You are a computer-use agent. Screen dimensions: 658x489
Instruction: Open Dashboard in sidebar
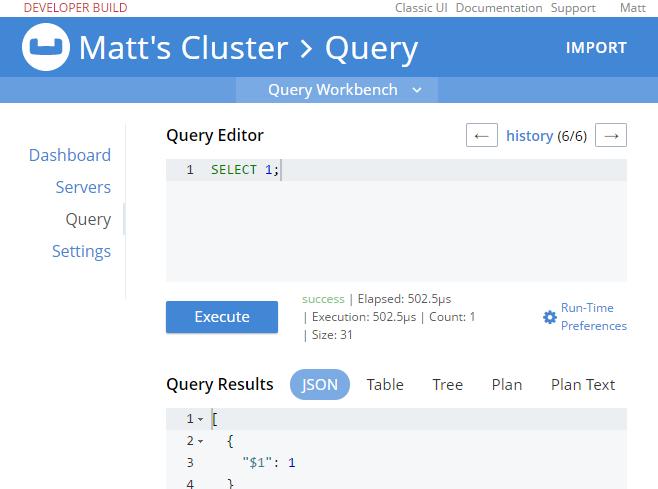(70, 155)
